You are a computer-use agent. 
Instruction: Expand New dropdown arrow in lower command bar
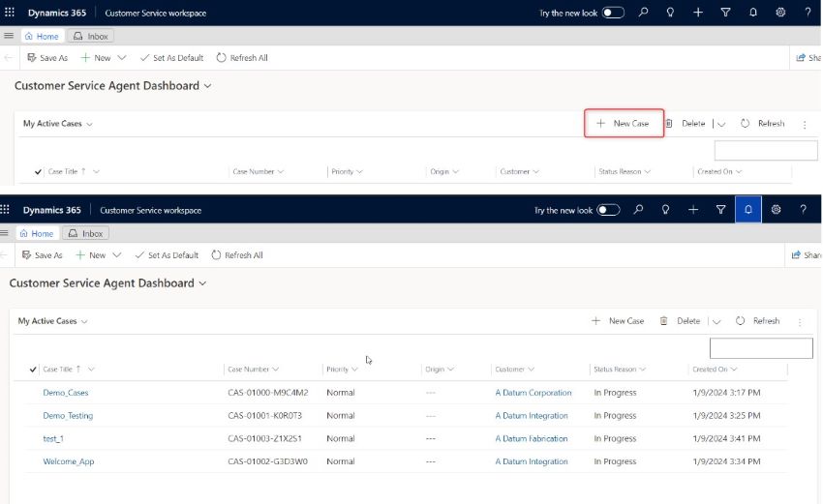[x=117, y=254]
